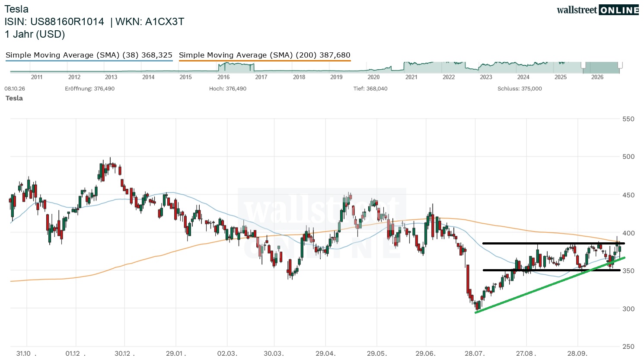This screenshot has width=644, height=357.
Task: Click the "1 Jahr (USD)" period label
Action: (x=35, y=34)
